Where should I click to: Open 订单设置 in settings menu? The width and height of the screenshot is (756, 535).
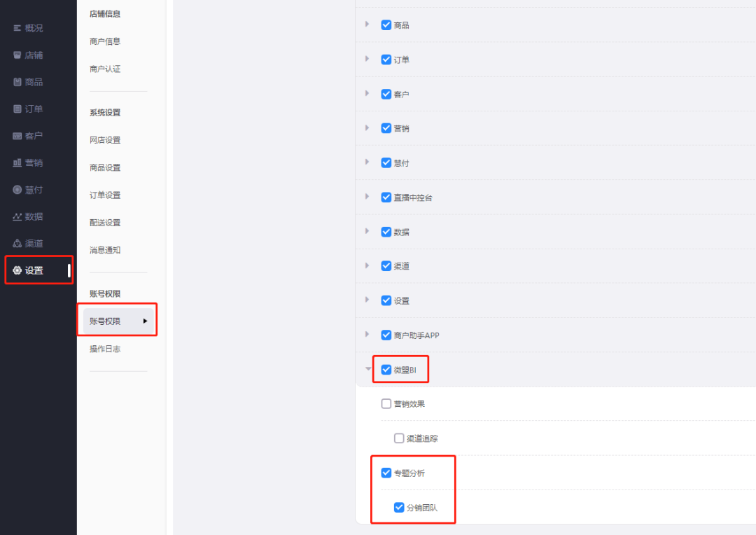[x=105, y=195]
